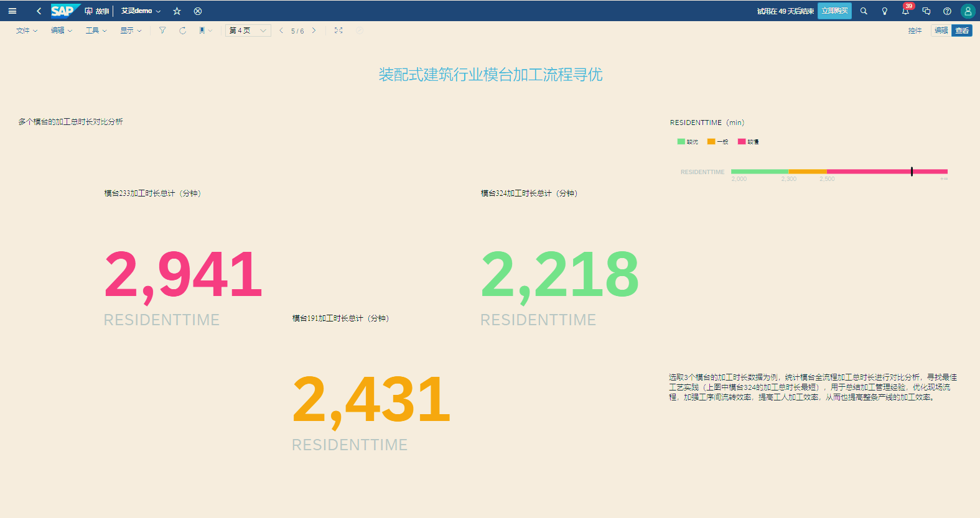Switch to 查看 view mode
The width and height of the screenshot is (980, 518).
962,30
